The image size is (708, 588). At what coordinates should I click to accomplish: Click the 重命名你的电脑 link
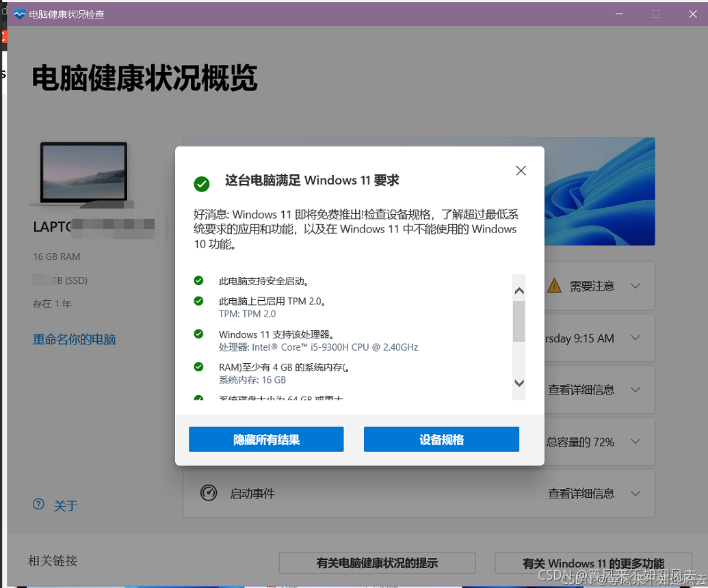75,339
